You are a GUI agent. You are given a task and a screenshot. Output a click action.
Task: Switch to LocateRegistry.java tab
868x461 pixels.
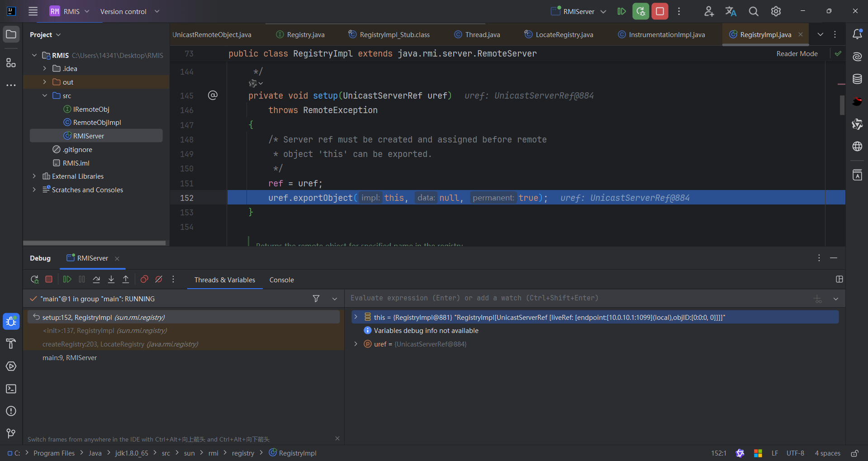click(x=559, y=34)
